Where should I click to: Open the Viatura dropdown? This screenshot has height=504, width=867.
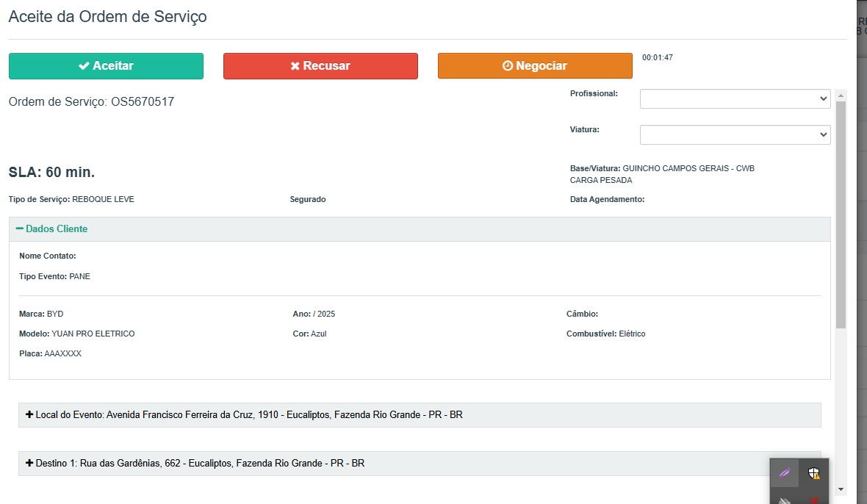[735, 134]
